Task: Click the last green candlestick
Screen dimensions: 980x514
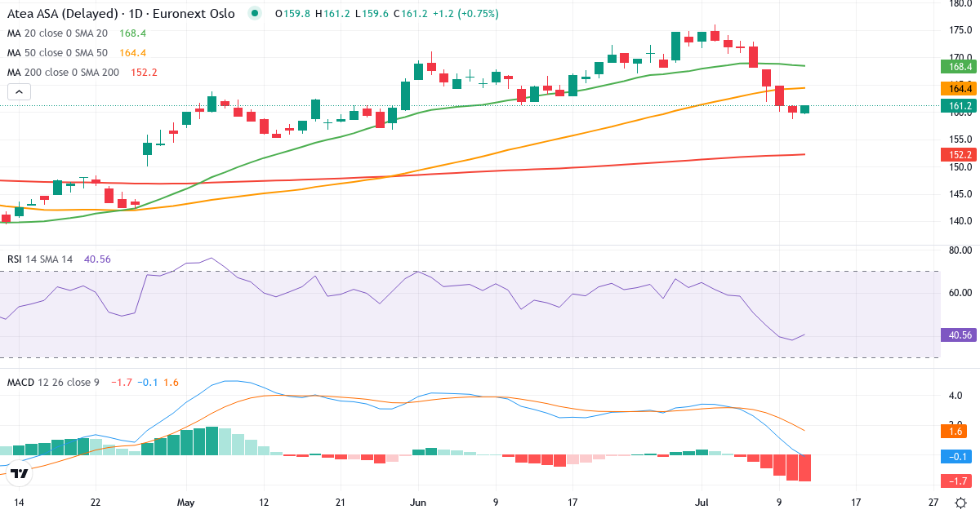Action: [x=805, y=109]
